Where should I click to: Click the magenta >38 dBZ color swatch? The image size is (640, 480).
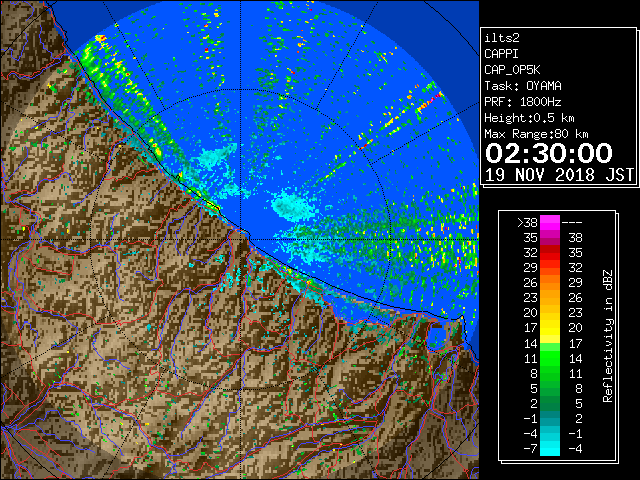pos(550,222)
